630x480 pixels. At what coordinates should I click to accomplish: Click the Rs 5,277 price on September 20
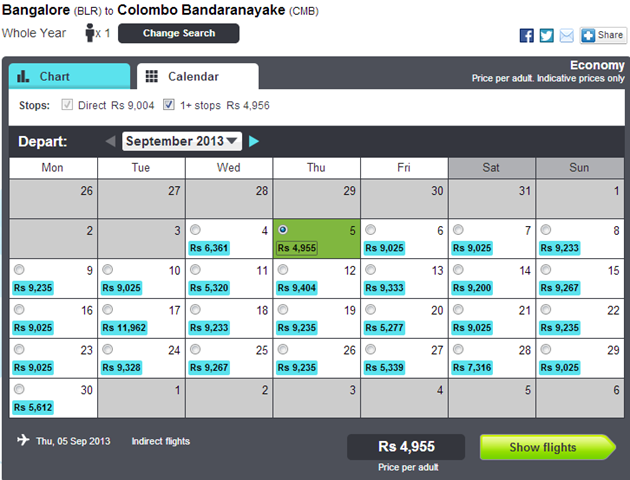[x=387, y=327]
